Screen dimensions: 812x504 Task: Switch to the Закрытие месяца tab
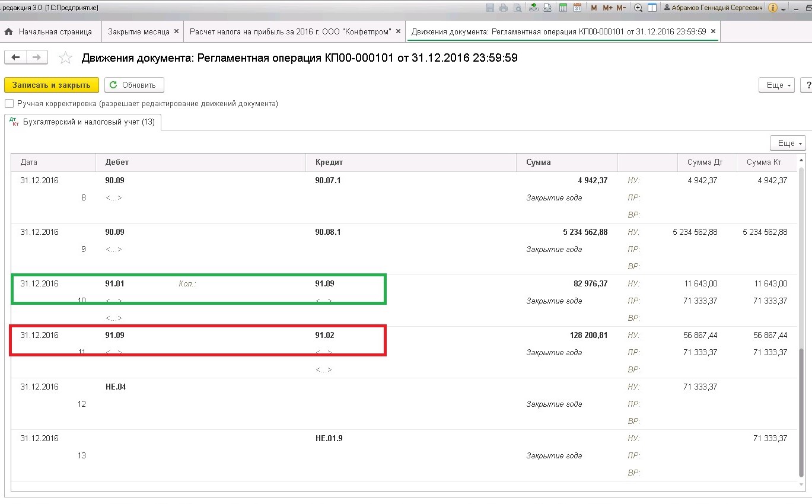(x=138, y=31)
